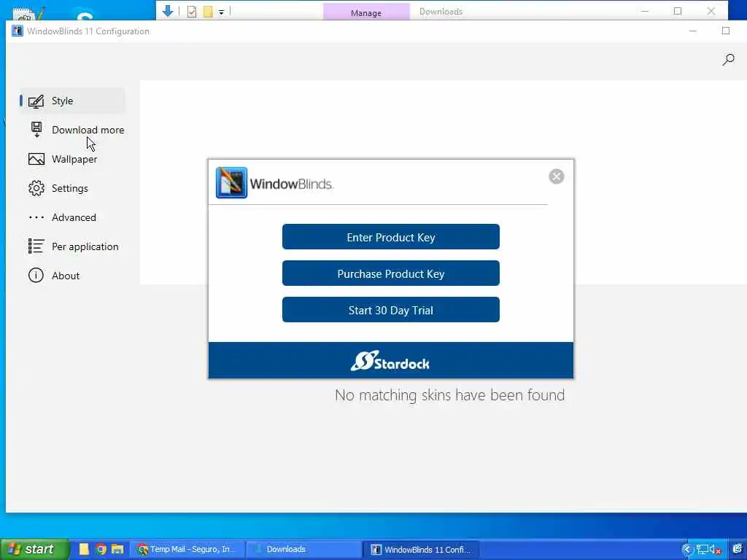This screenshot has height=560, width=747.
Task: Close the Downloads explorer window
Action: click(711, 11)
